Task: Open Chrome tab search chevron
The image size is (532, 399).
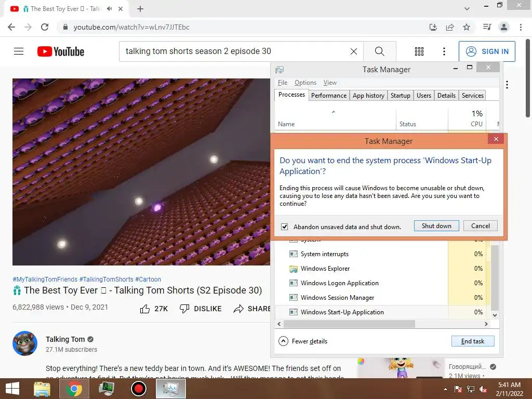Action: click(x=467, y=9)
